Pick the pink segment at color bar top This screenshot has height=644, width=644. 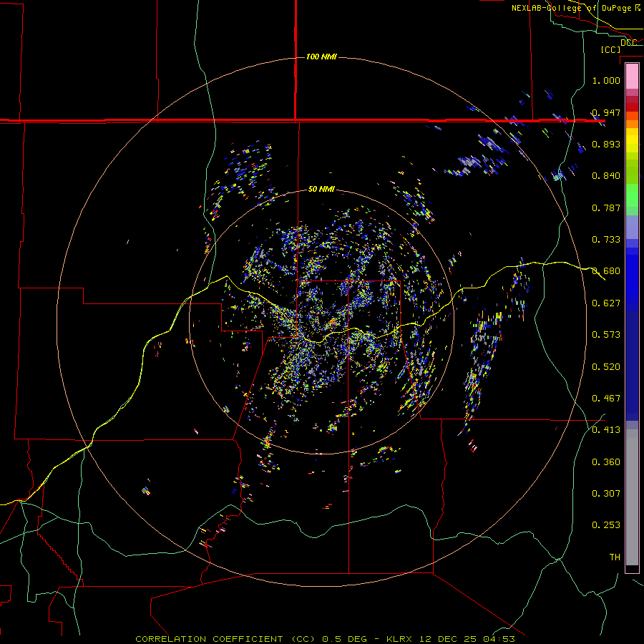click(x=632, y=76)
